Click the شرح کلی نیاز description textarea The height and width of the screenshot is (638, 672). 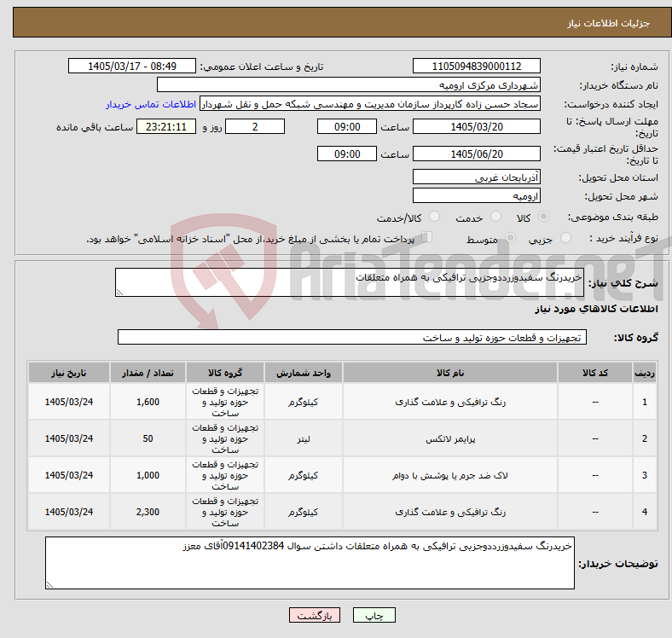click(x=350, y=282)
